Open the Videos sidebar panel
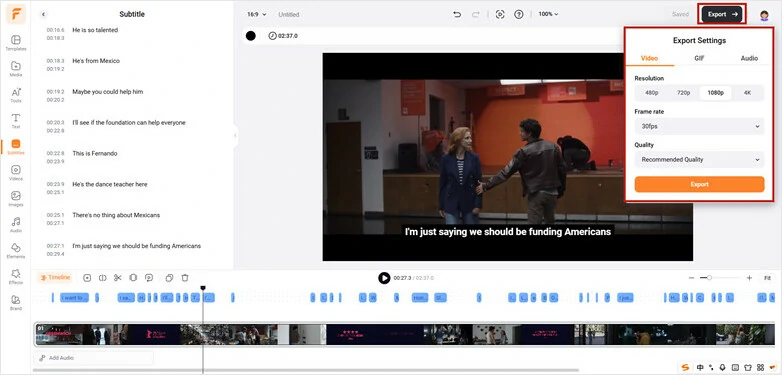 [x=15, y=173]
